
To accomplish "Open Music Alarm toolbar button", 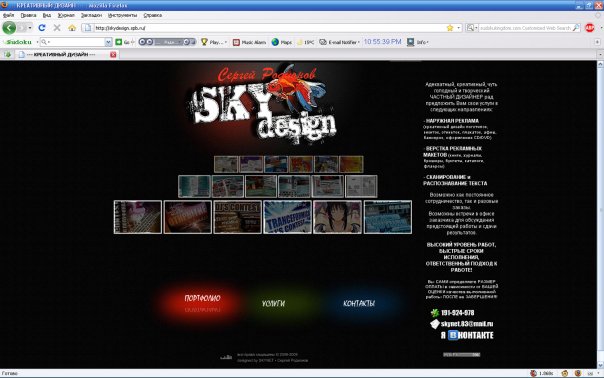I will pyautogui.click(x=250, y=42).
